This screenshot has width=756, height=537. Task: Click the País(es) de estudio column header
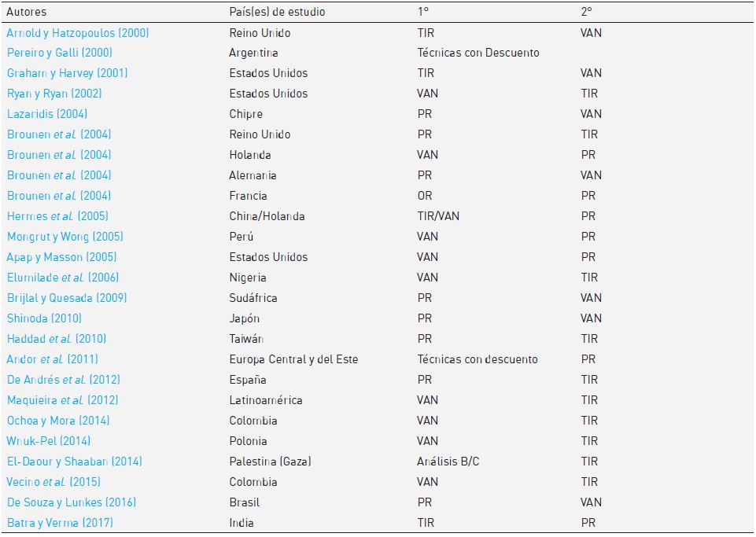[x=277, y=12]
